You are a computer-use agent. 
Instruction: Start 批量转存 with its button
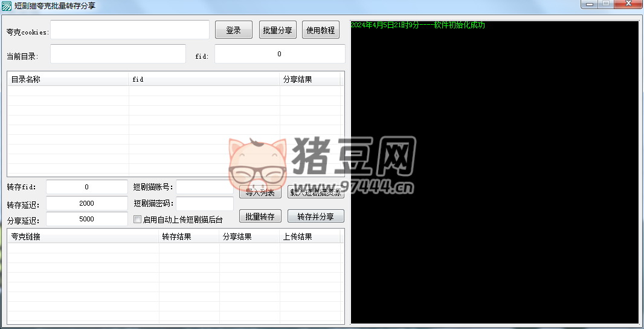tap(260, 217)
